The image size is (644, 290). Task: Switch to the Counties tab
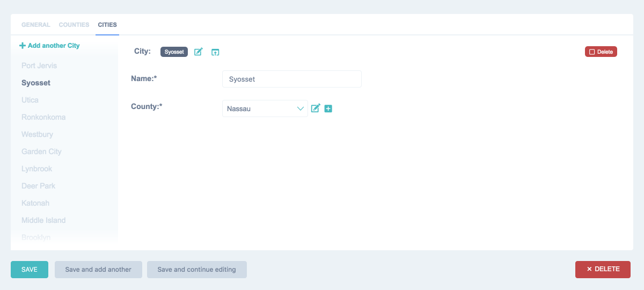[74, 25]
